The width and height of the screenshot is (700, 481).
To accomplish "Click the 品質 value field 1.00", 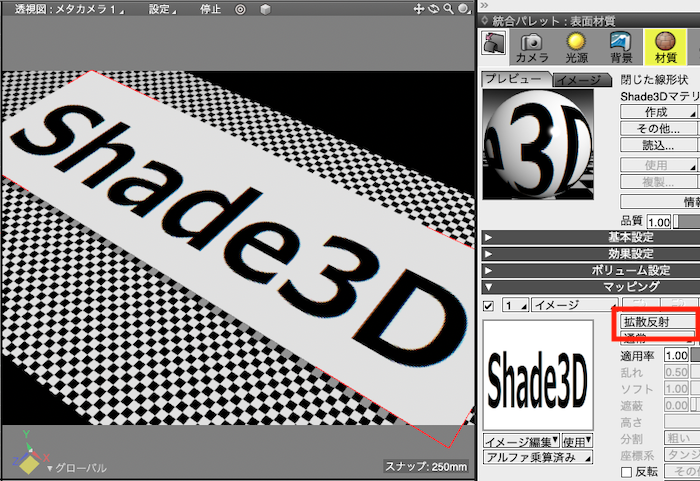I will click(x=658, y=222).
